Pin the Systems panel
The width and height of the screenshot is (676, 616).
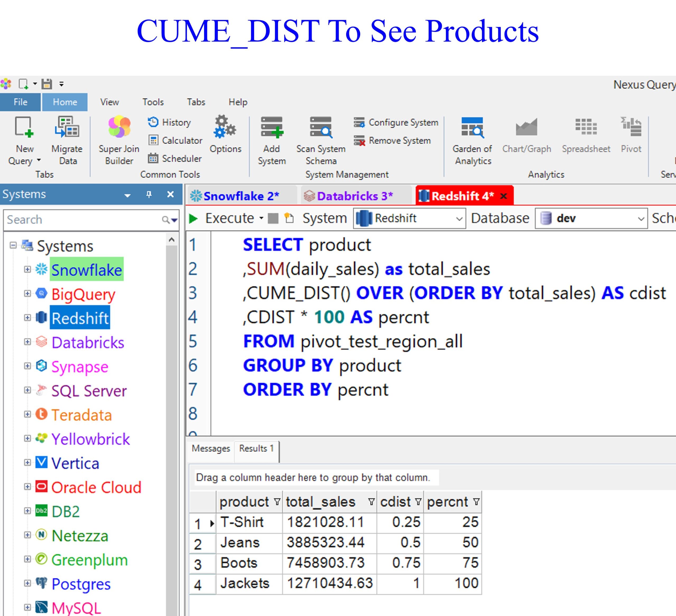[149, 194]
